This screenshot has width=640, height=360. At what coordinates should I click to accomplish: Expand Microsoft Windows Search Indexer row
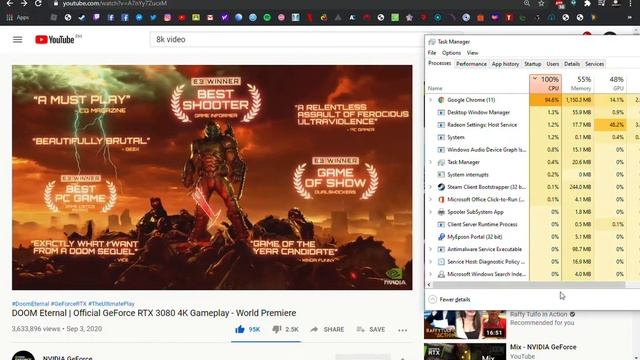[x=430, y=274]
